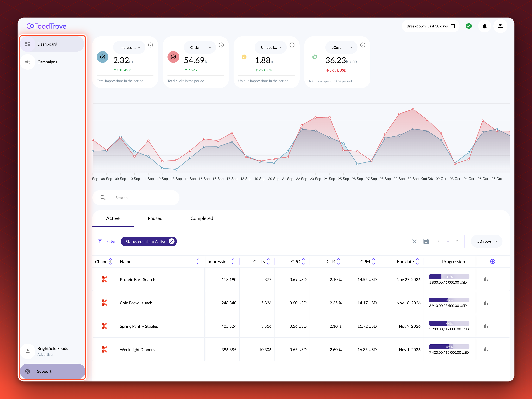The image size is (532, 399).
Task: Open stats chart for Weeknight Dinners
Action: click(x=486, y=349)
